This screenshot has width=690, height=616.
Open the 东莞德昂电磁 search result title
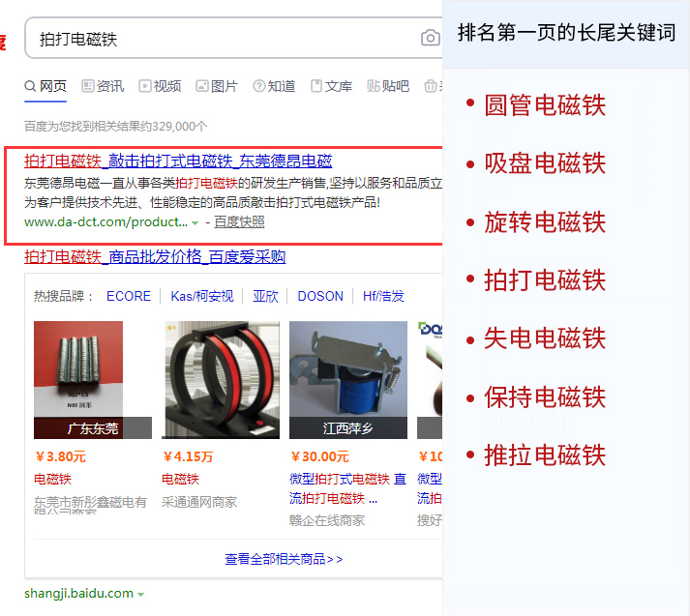(x=178, y=161)
